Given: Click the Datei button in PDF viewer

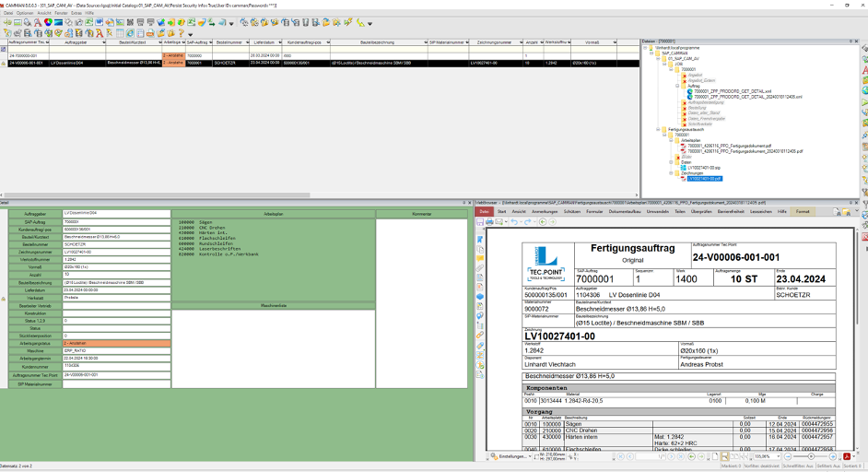Looking at the screenshot, I should coord(484,211).
